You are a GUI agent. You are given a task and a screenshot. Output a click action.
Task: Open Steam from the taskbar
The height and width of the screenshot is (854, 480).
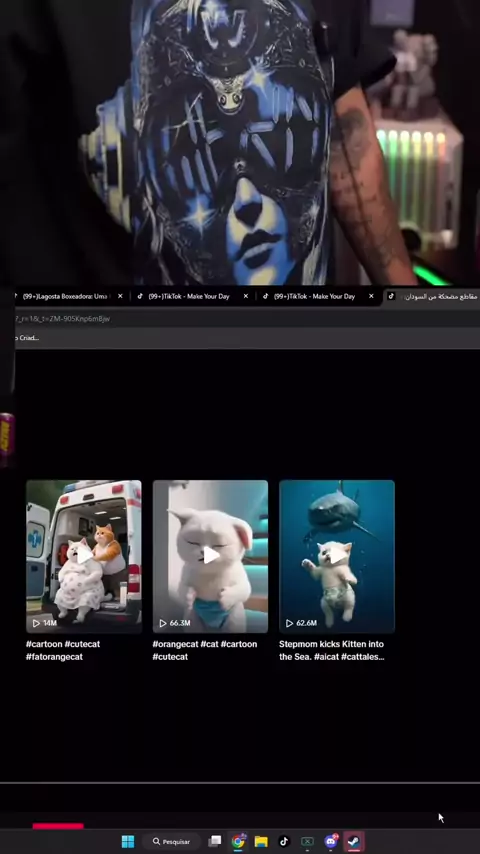[x=354, y=841]
